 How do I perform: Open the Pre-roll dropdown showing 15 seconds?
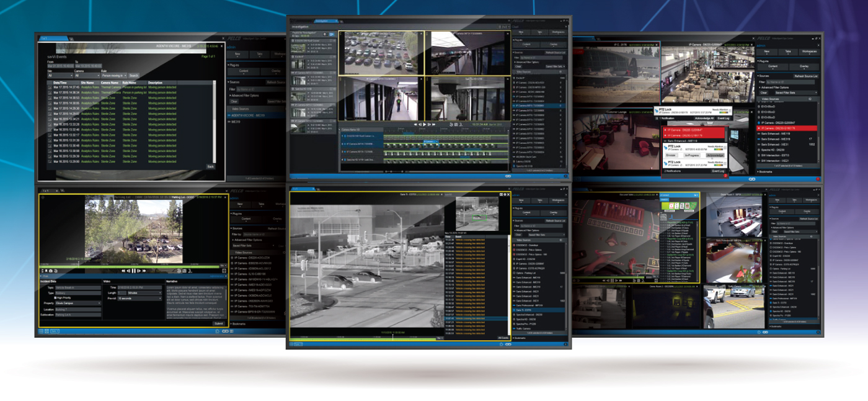tap(139, 298)
